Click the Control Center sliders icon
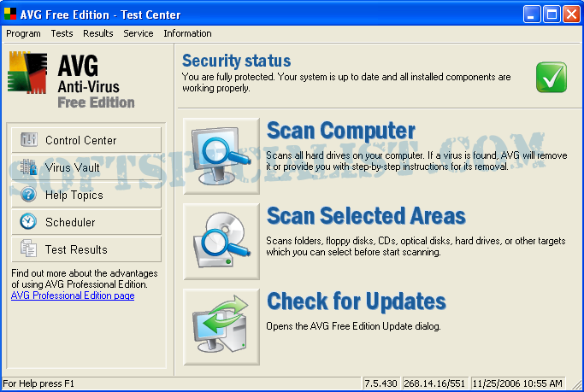This screenshot has width=584, height=392. (x=29, y=140)
